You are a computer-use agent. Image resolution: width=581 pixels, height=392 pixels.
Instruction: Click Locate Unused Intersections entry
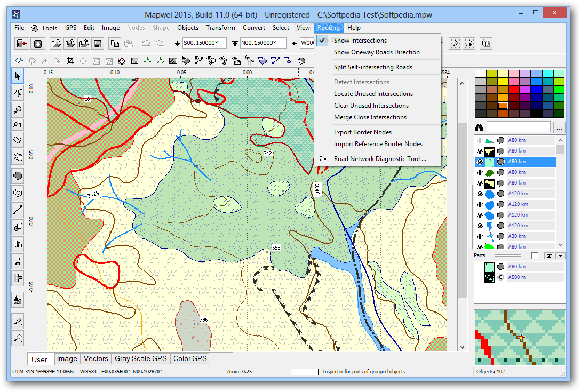pyautogui.click(x=373, y=94)
